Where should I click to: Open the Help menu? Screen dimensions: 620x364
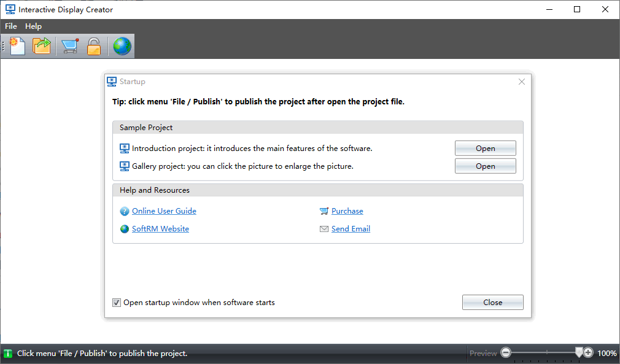point(34,26)
